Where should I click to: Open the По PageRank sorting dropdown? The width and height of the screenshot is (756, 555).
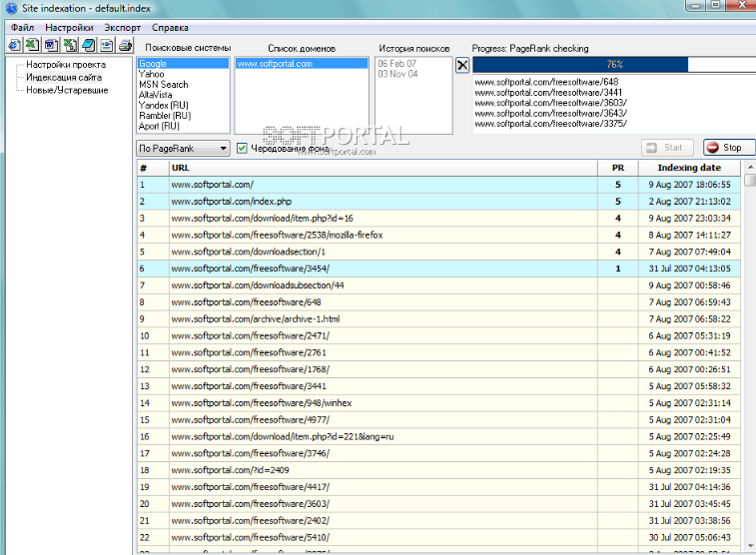point(183,149)
